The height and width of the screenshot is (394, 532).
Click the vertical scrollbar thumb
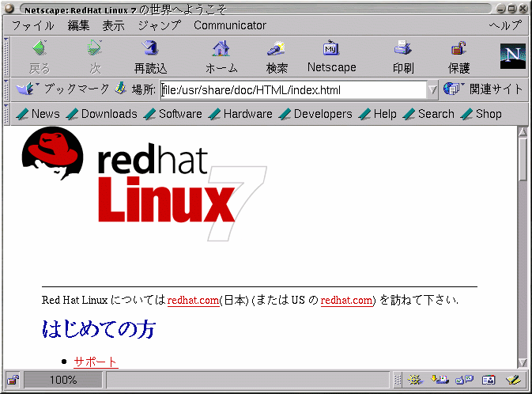(523, 158)
